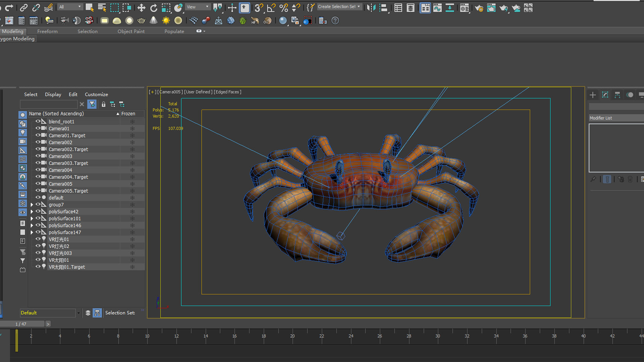This screenshot has width=644, height=362.
Task: Open Select by Name list tool
Action: pos(102,8)
